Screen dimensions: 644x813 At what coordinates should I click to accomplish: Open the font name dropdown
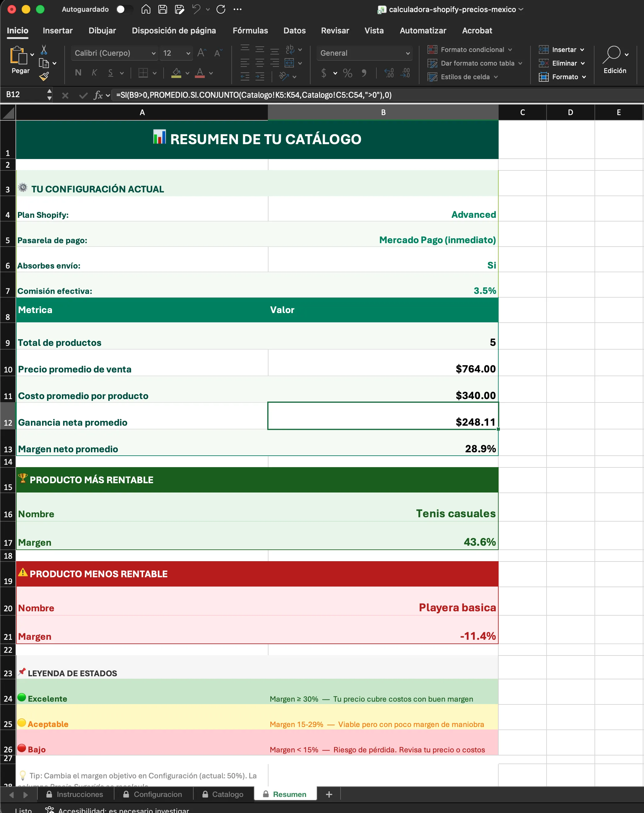[153, 54]
